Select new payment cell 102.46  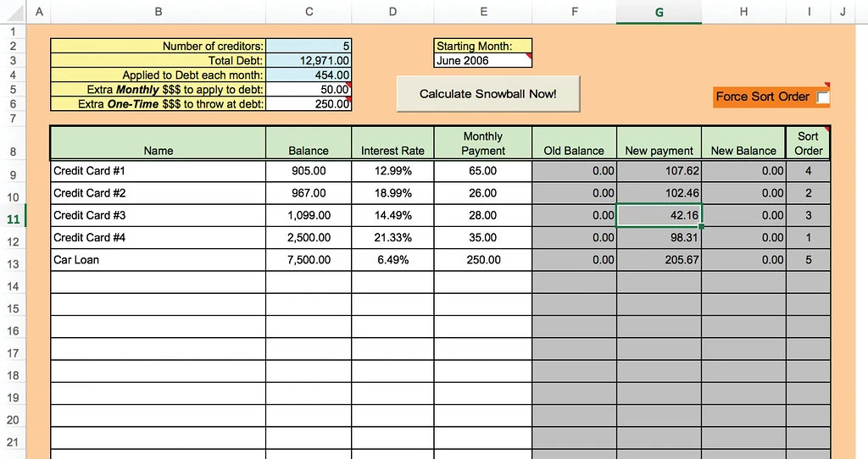click(x=659, y=193)
